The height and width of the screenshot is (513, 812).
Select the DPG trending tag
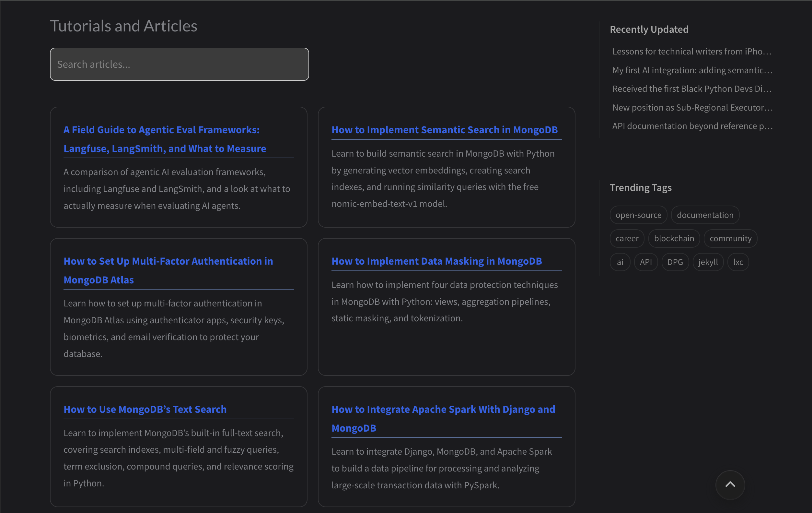675,262
